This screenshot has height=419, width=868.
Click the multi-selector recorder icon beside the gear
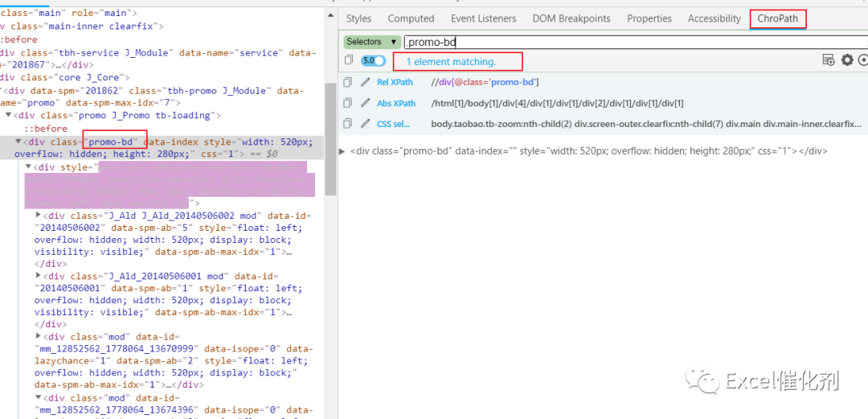click(x=829, y=60)
